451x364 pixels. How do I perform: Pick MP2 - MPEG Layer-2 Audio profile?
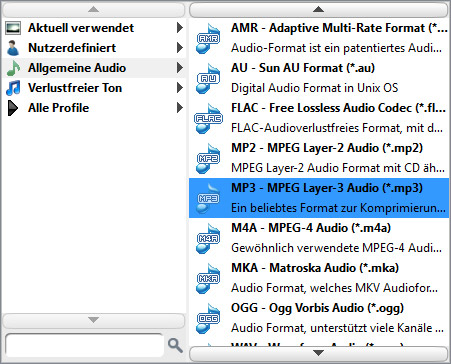(x=319, y=158)
